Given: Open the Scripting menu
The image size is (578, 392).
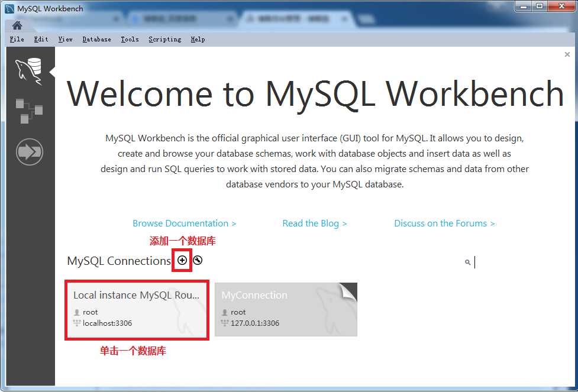Looking at the screenshot, I should pyautogui.click(x=165, y=39).
